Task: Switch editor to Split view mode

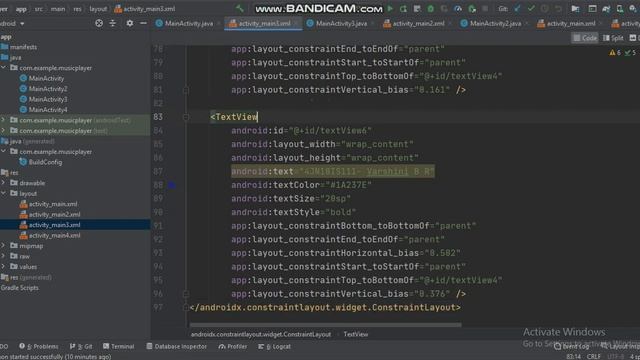Action: coord(613,38)
